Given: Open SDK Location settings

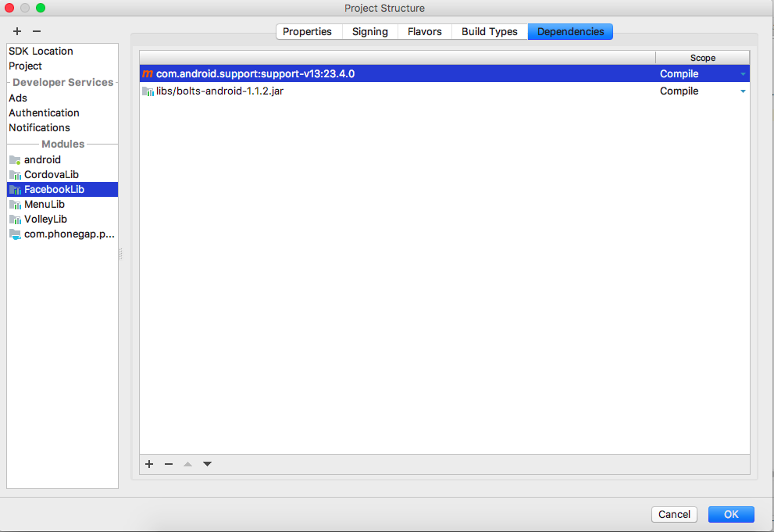Looking at the screenshot, I should coord(41,51).
